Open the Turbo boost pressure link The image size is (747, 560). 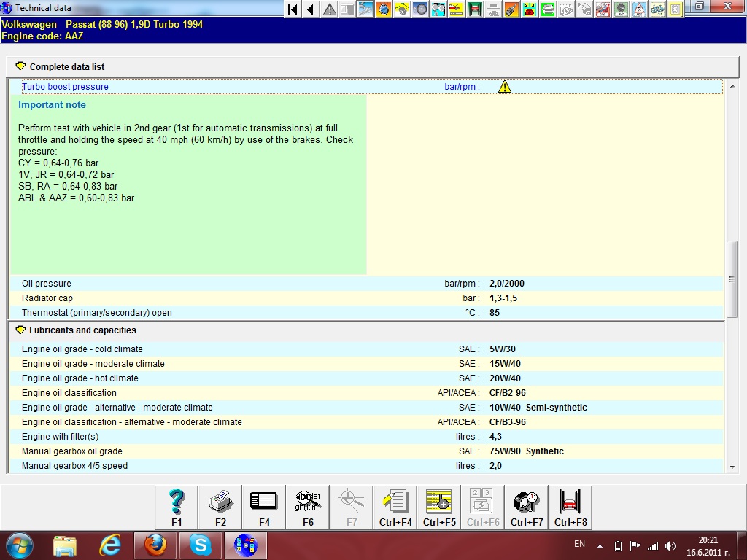tap(65, 87)
